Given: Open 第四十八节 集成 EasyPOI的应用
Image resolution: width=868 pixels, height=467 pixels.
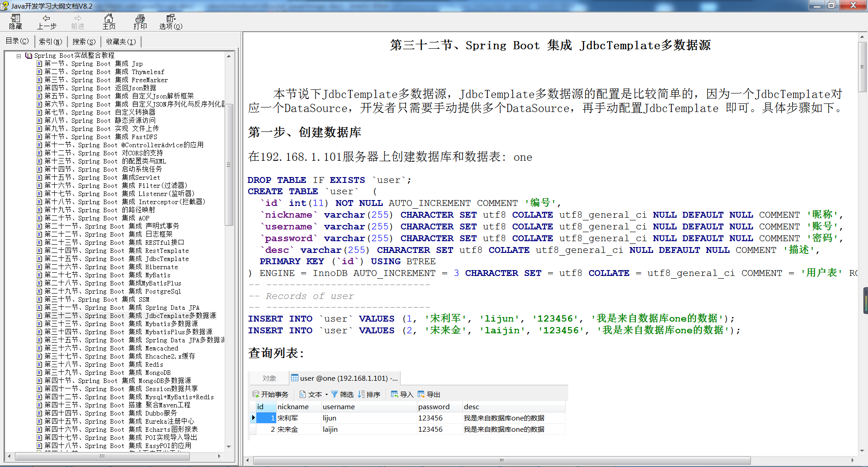Looking at the screenshot, I should (x=118, y=446).
